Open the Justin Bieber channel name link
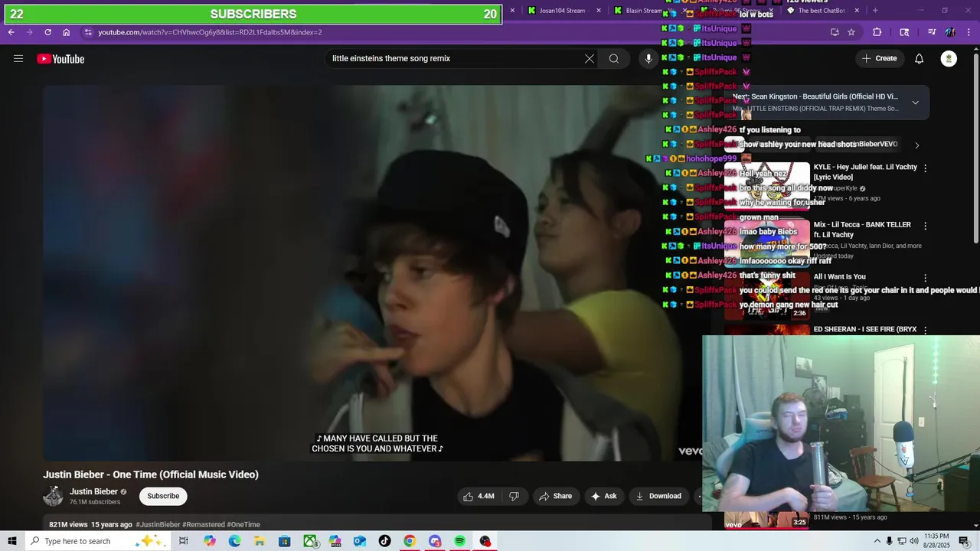This screenshot has width=980, height=551. pos(94,491)
